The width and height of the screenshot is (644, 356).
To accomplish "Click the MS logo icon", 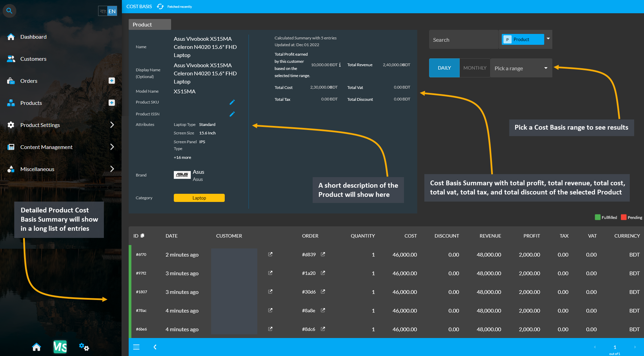I will coord(60,347).
